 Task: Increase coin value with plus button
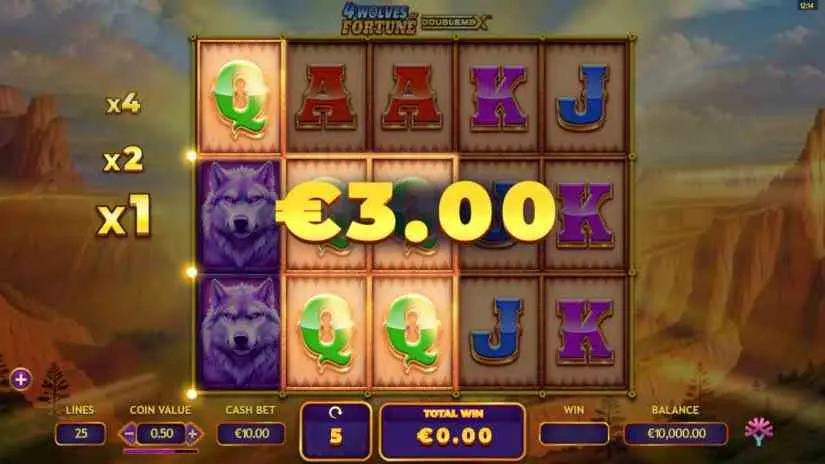[193, 434]
